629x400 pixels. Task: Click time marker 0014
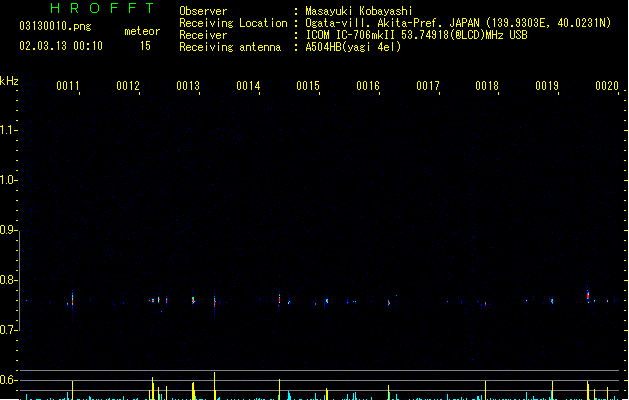(248, 86)
